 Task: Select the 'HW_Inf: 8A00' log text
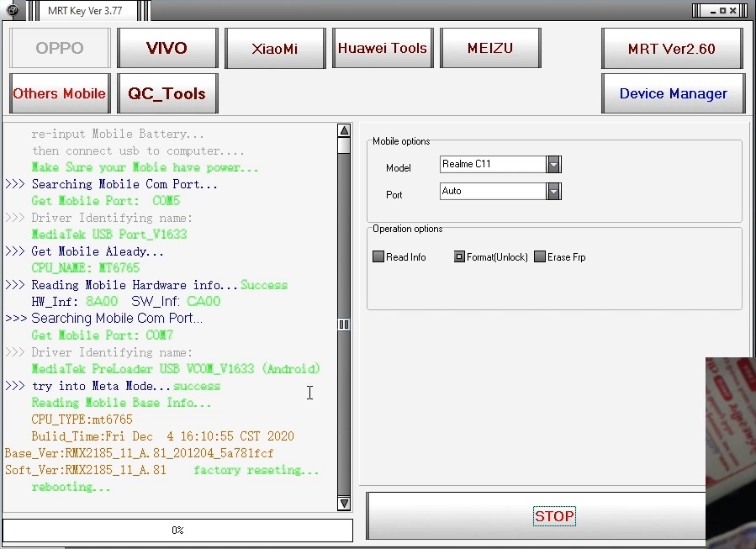click(74, 302)
